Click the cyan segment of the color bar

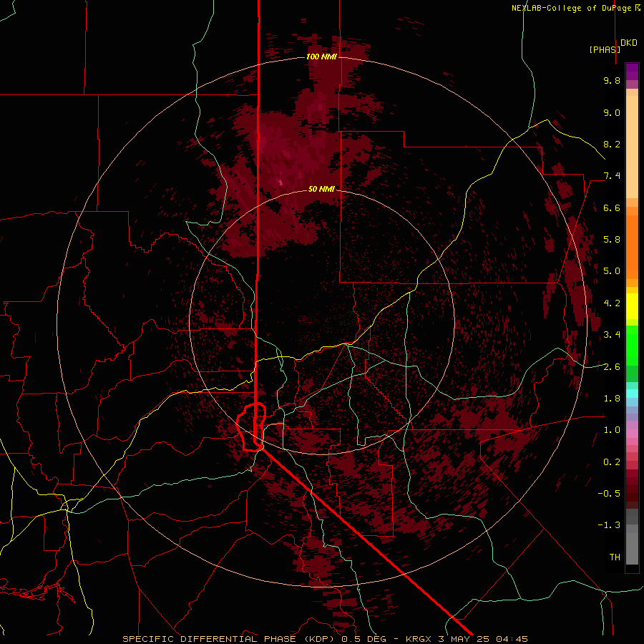[632, 394]
